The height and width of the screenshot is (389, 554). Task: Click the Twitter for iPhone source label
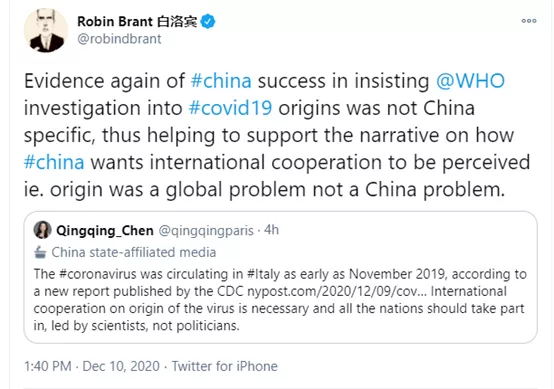coord(225,366)
